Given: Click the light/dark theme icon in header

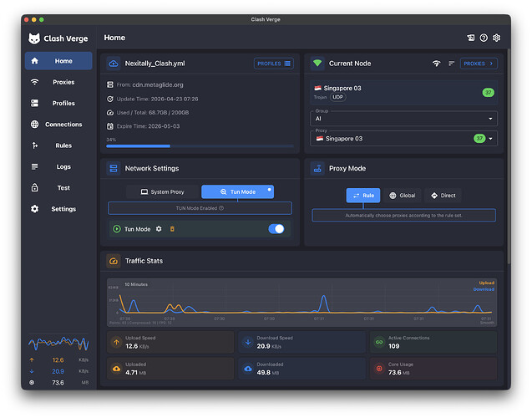Looking at the screenshot, I should coord(471,38).
